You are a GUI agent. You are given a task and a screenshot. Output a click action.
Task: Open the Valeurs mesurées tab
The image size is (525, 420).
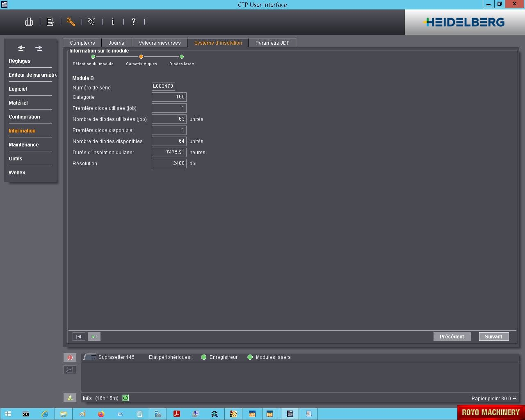pyautogui.click(x=160, y=43)
